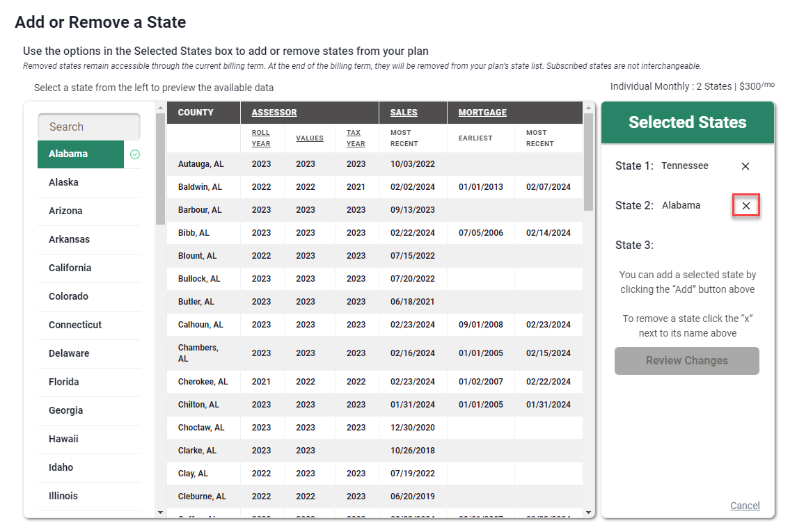Click the Mortgage column header link

[x=482, y=113]
